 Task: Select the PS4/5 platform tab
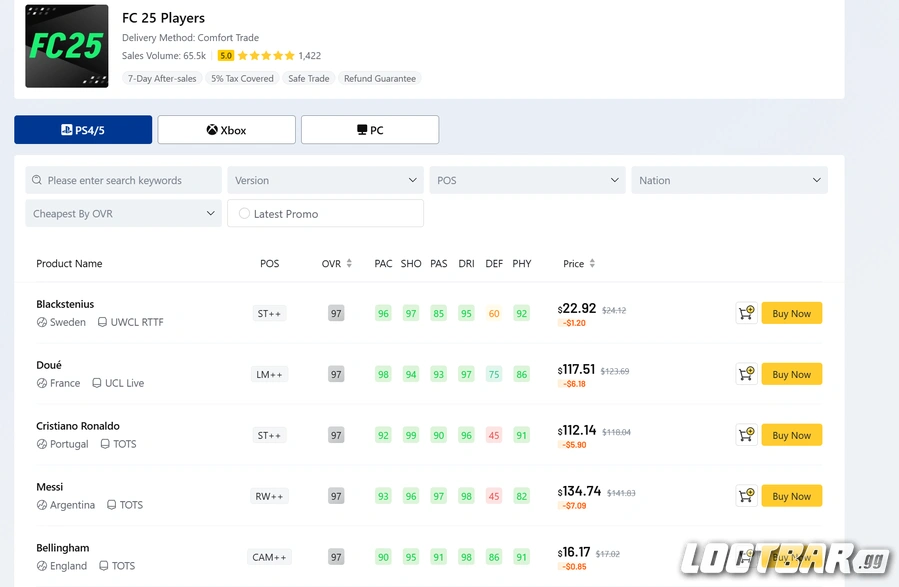(83, 130)
